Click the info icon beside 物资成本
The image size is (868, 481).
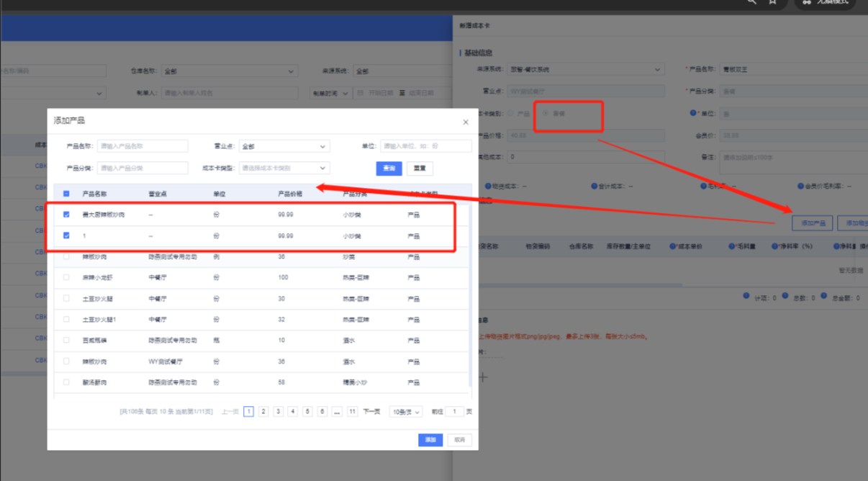(488, 186)
